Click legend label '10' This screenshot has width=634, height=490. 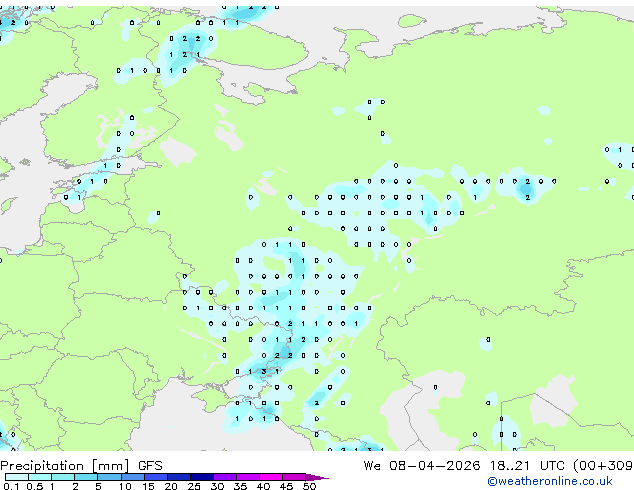click(125, 486)
